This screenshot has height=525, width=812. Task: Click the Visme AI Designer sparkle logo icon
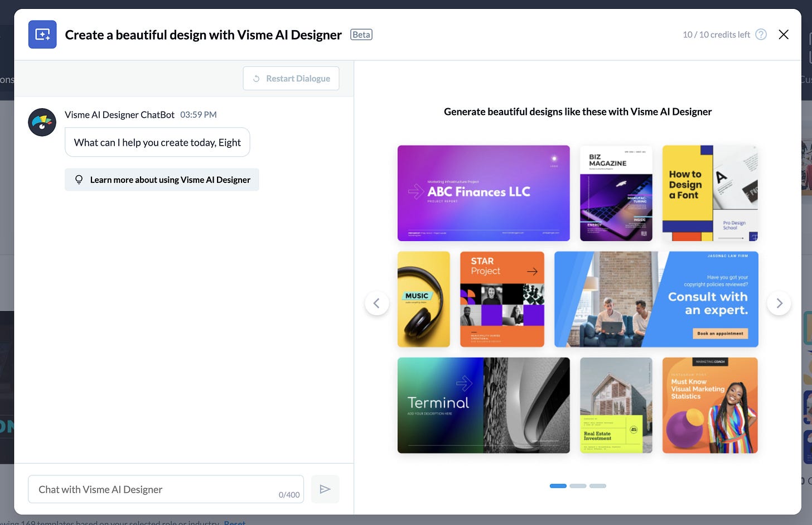(x=42, y=35)
